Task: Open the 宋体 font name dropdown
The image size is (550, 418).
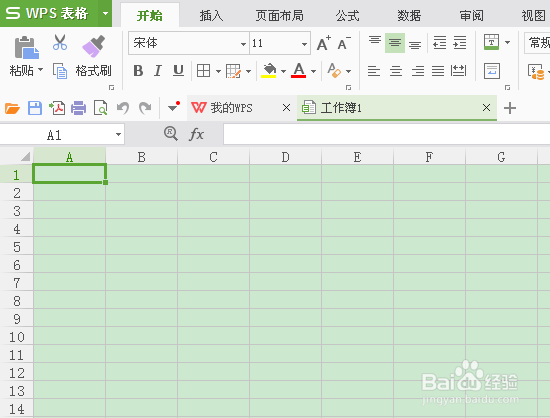Action: coord(243,44)
